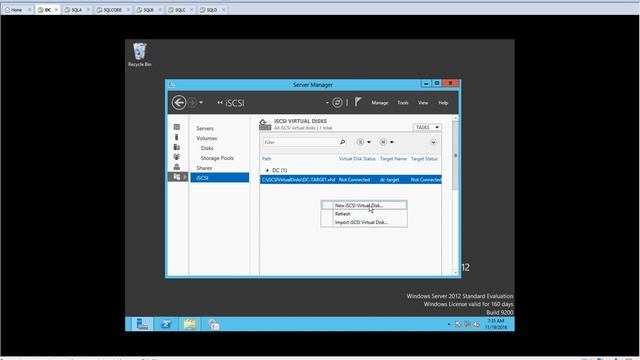Sort by the Virtual Disk Status column
The image size is (640, 360).
click(357, 158)
